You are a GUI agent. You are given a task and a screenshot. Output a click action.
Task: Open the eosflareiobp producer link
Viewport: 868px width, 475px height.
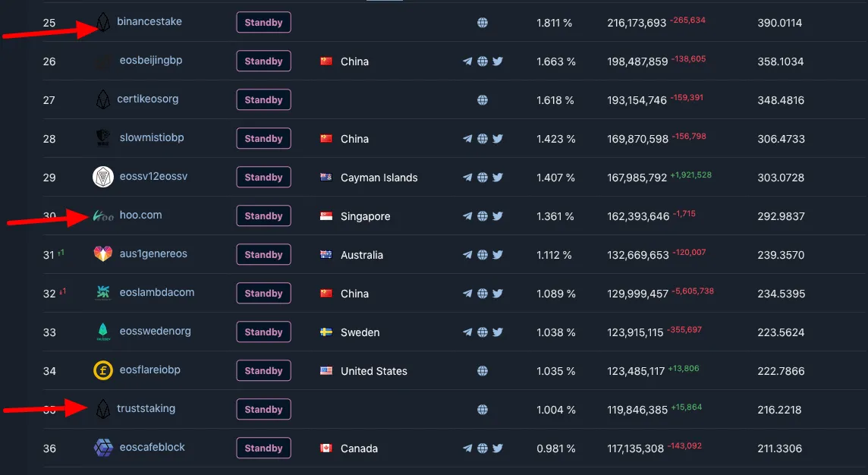pyautogui.click(x=150, y=370)
